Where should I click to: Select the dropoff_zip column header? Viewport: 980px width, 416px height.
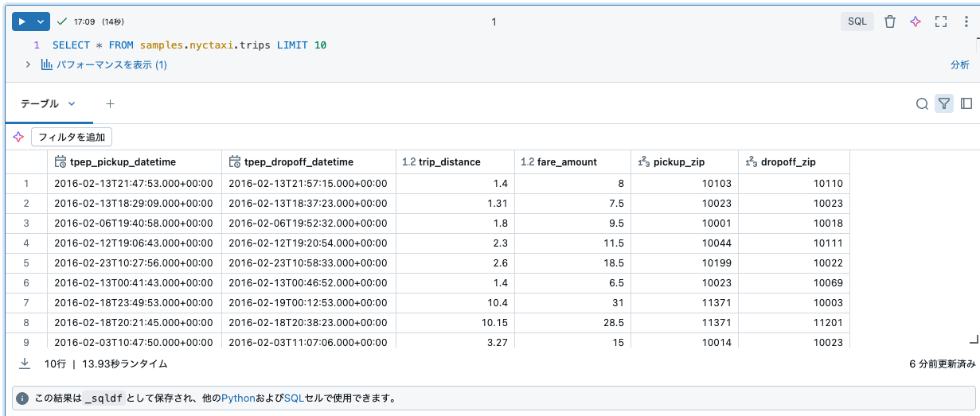[x=794, y=161]
